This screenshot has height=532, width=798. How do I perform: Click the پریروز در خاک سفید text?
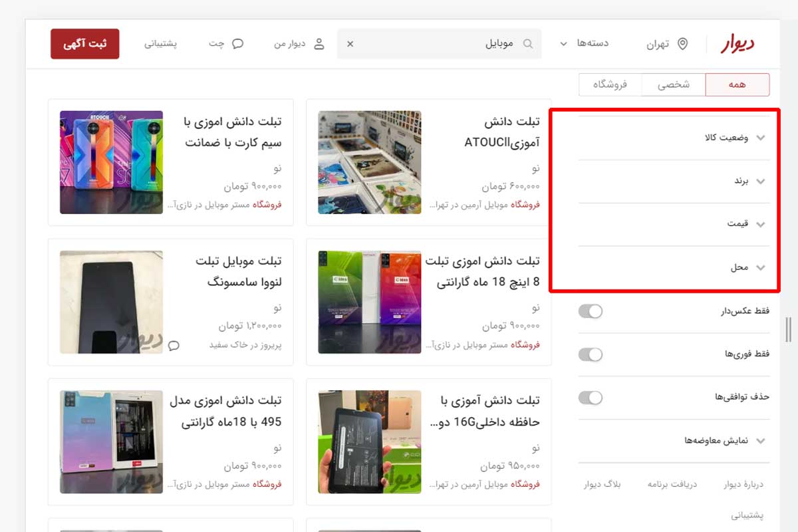point(245,345)
